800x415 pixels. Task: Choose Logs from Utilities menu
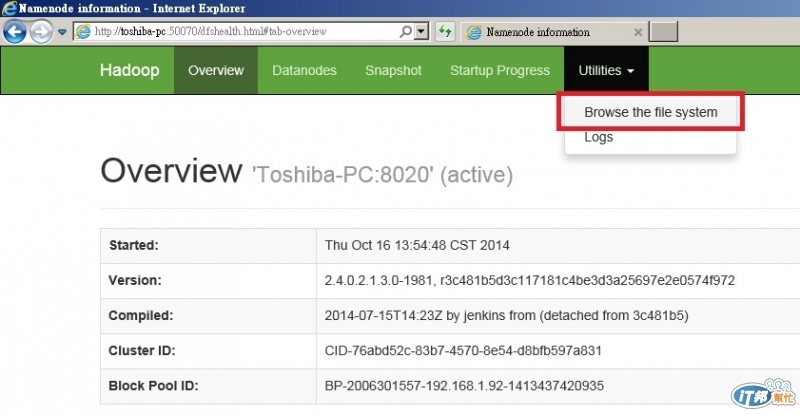(x=598, y=137)
